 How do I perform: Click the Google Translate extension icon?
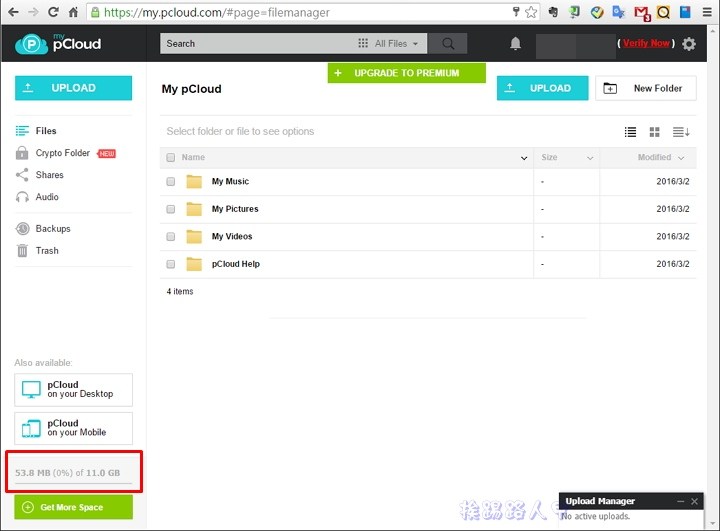pos(619,12)
